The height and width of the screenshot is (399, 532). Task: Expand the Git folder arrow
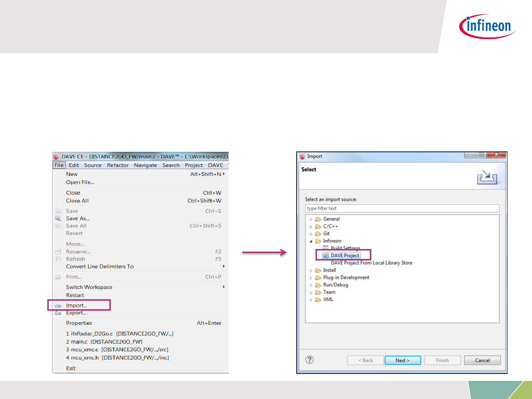coord(311,234)
